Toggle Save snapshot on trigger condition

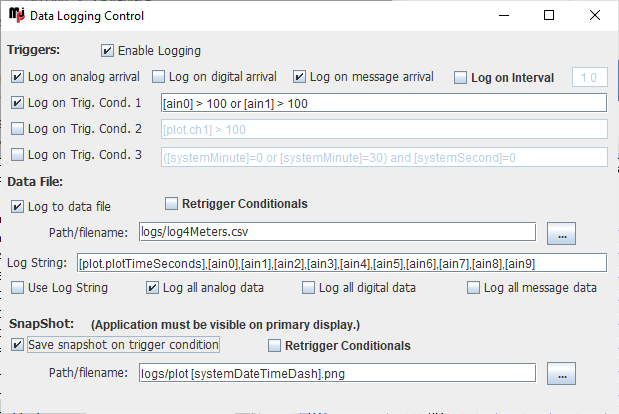[x=17, y=345]
